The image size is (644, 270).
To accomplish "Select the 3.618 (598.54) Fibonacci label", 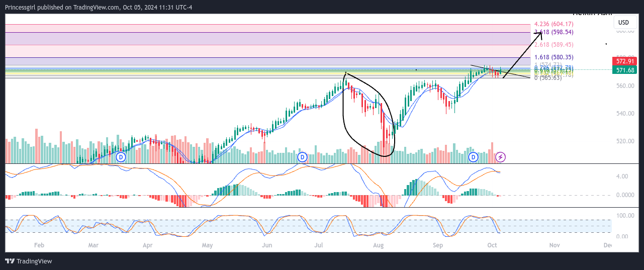I will [x=554, y=32].
